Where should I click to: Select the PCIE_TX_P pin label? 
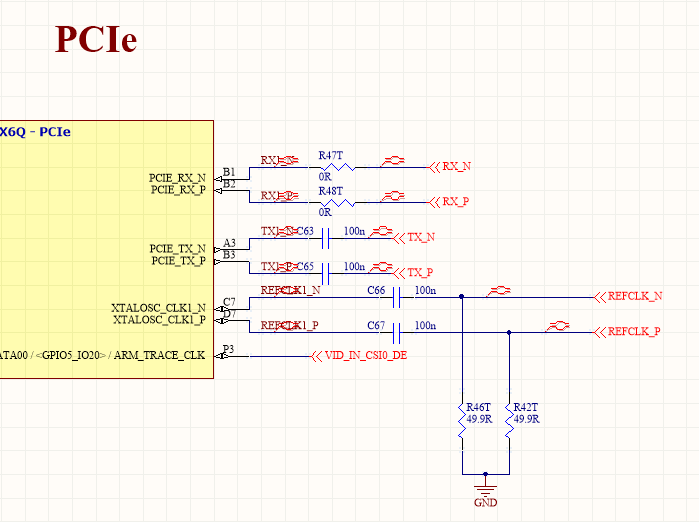[179, 261]
